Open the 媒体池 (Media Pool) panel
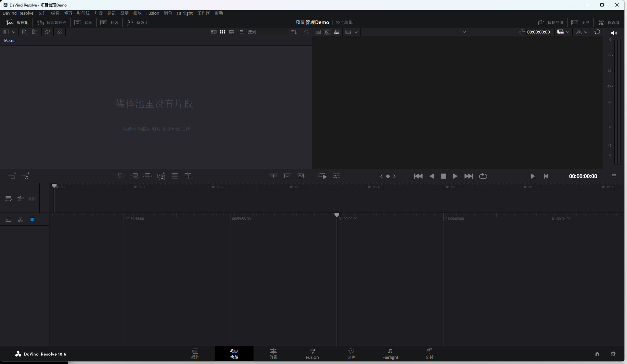 pyautogui.click(x=18, y=22)
